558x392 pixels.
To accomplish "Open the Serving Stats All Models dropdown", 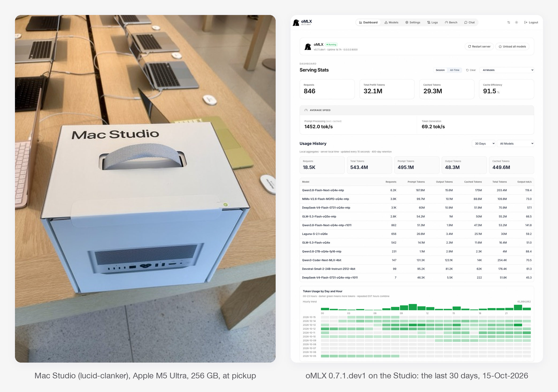I will coord(507,70).
